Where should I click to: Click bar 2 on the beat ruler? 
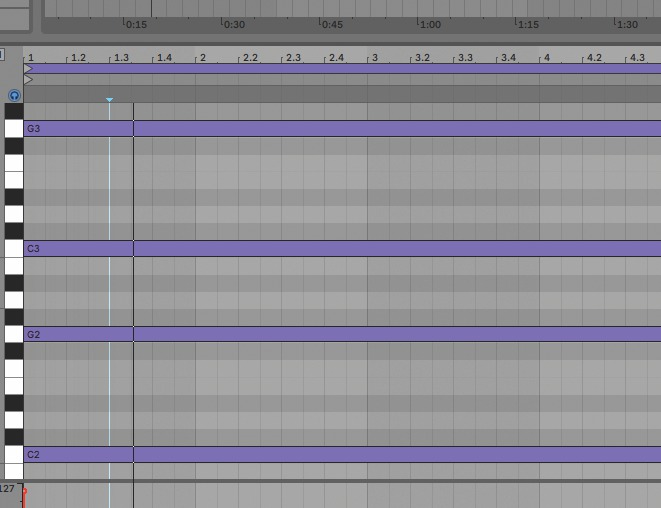point(203,58)
